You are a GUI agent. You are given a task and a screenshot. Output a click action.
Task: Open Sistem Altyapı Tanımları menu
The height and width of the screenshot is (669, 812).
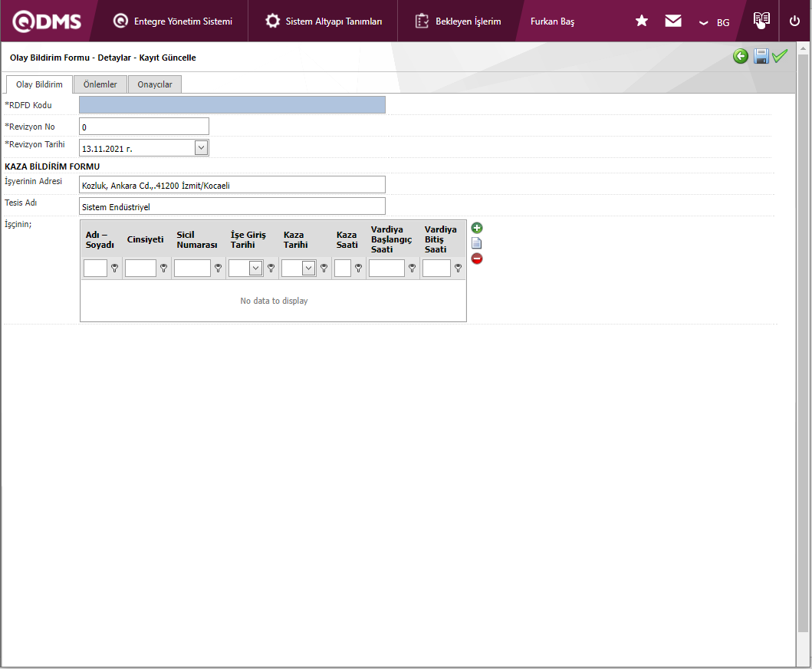[324, 21]
